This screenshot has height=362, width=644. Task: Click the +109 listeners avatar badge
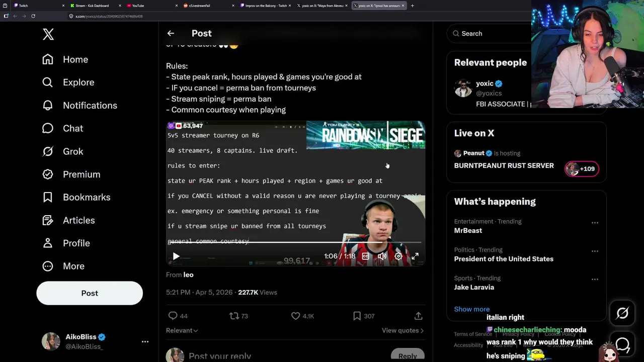pyautogui.click(x=582, y=169)
